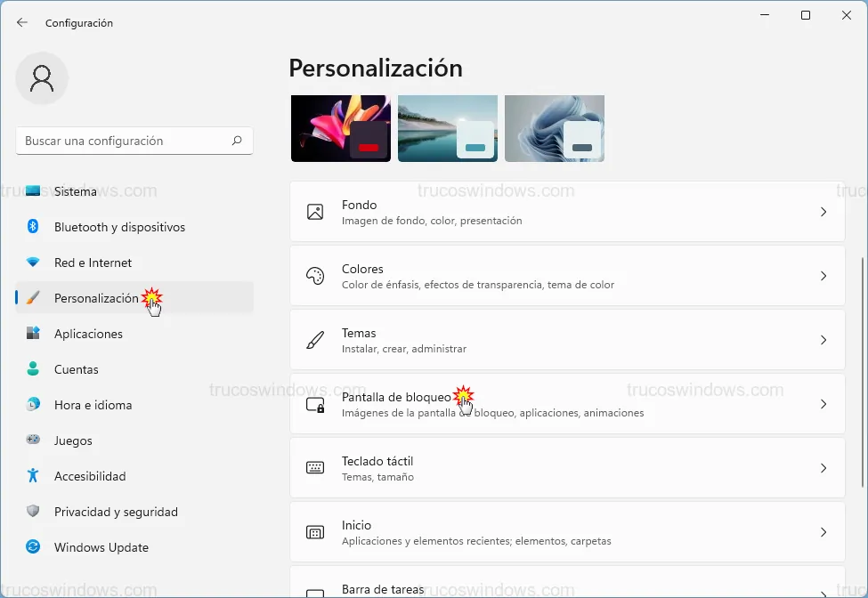Click the Accesibilidad person icon
868x598 pixels.
(x=33, y=476)
